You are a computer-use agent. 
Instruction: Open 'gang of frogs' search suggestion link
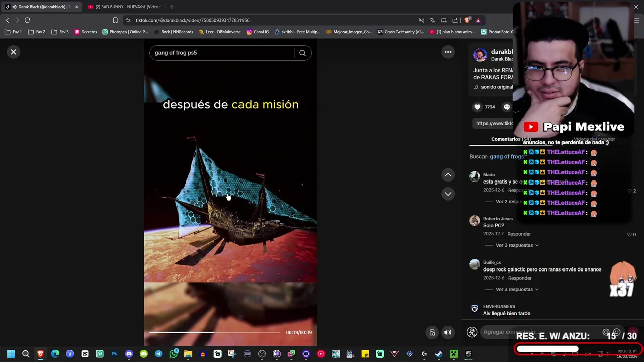(506, 157)
